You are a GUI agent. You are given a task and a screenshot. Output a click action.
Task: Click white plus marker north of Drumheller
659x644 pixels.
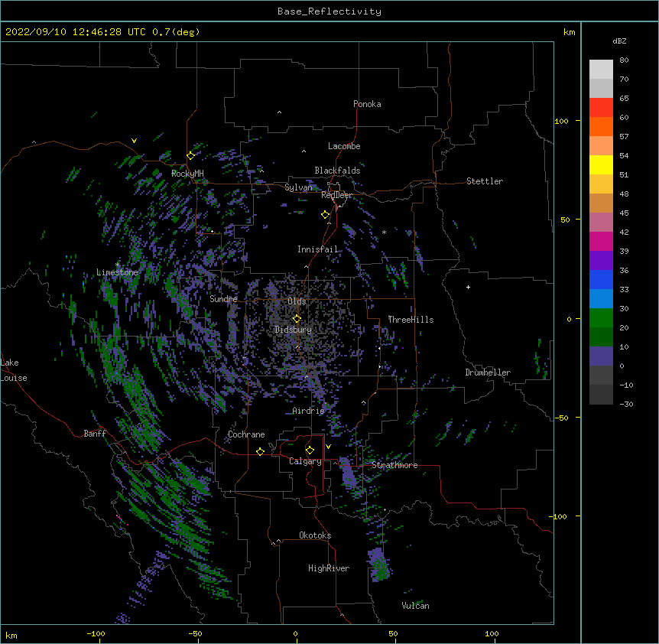(x=468, y=287)
